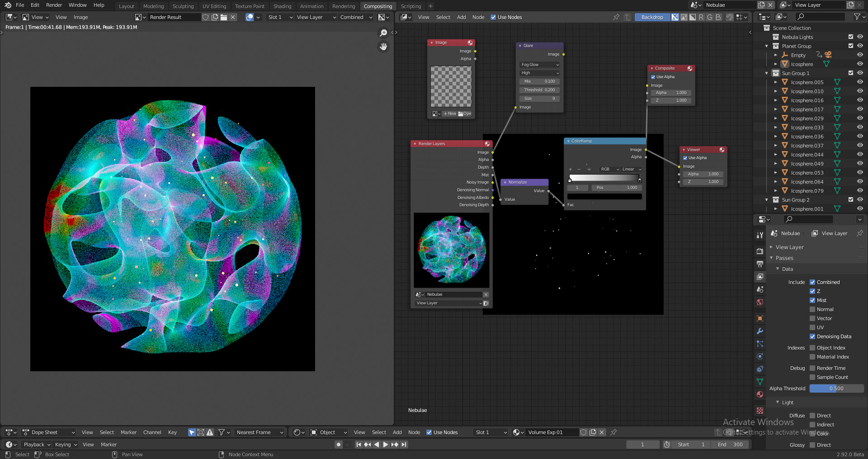Expand the Sun Group 2 collection
The image size is (868, 459).
tap(766, 199)
